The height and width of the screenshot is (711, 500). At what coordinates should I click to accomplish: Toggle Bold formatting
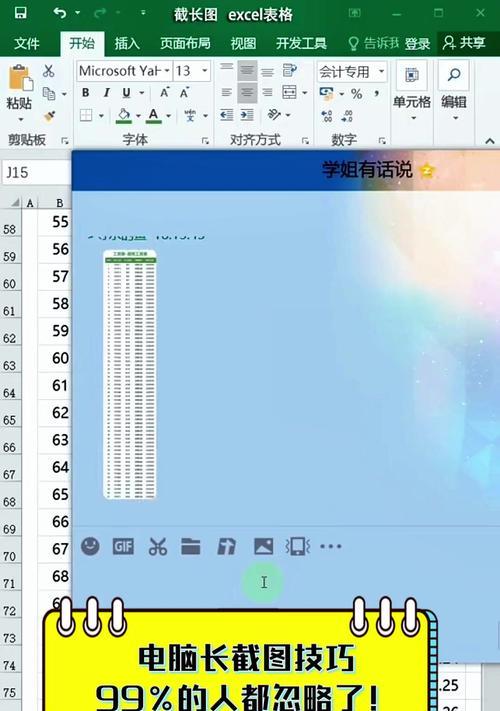coord(85,93)
